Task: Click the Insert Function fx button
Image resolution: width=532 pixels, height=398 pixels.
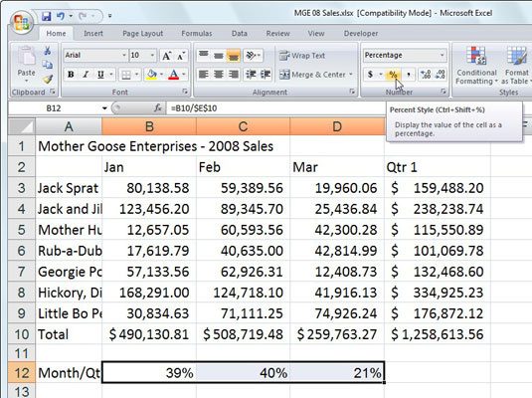Action: pyautogui.click(x=158, y=108)
